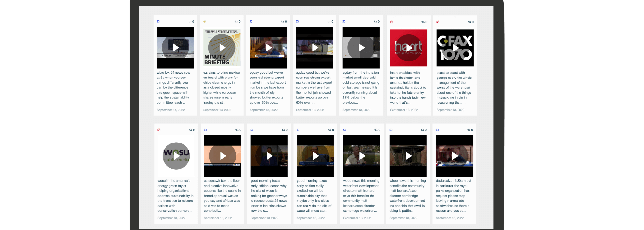
Task: Open the 'wosufm the america's energy' transcript
Action: point(175,196)
